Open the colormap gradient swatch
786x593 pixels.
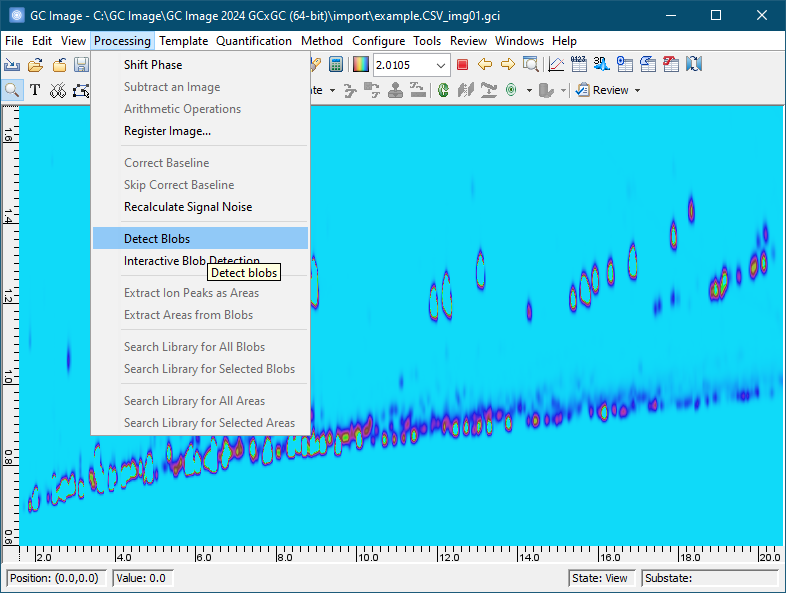pyautogui.click(x=361, y=65)
